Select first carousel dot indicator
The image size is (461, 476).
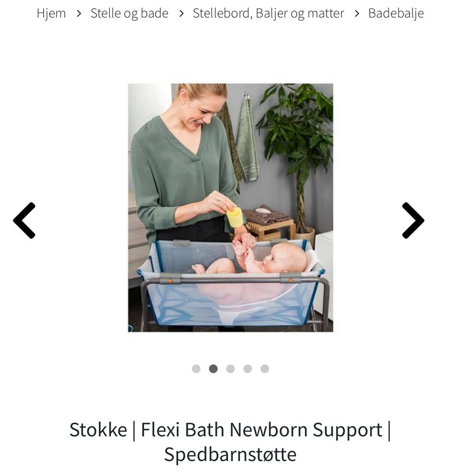[x=196, y=369]
